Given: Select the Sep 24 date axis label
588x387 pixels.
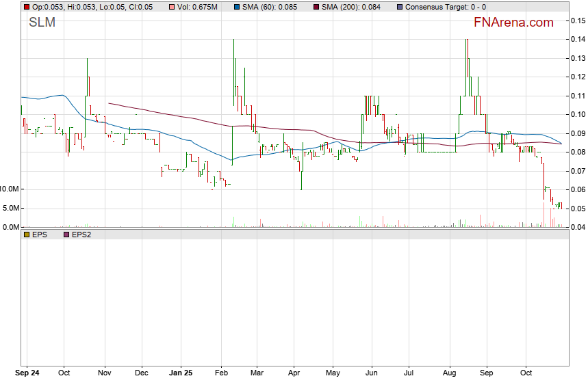Looking at the screenshot, I should (27, 374).
